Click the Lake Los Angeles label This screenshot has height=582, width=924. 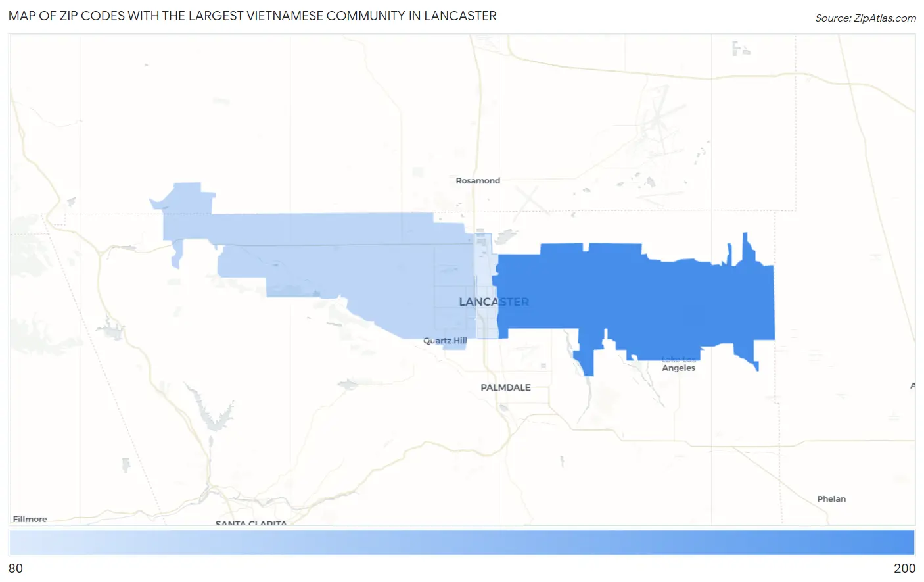click(x=678, y=364)
